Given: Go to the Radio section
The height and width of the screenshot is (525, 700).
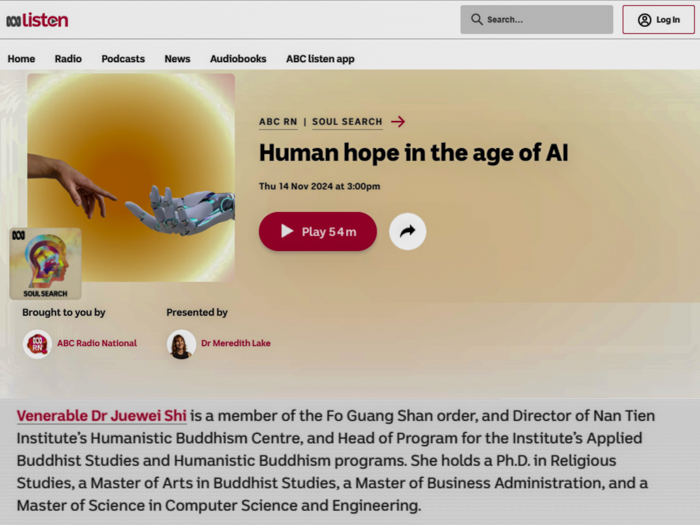Looking at the screenshot, I should 68,59.
